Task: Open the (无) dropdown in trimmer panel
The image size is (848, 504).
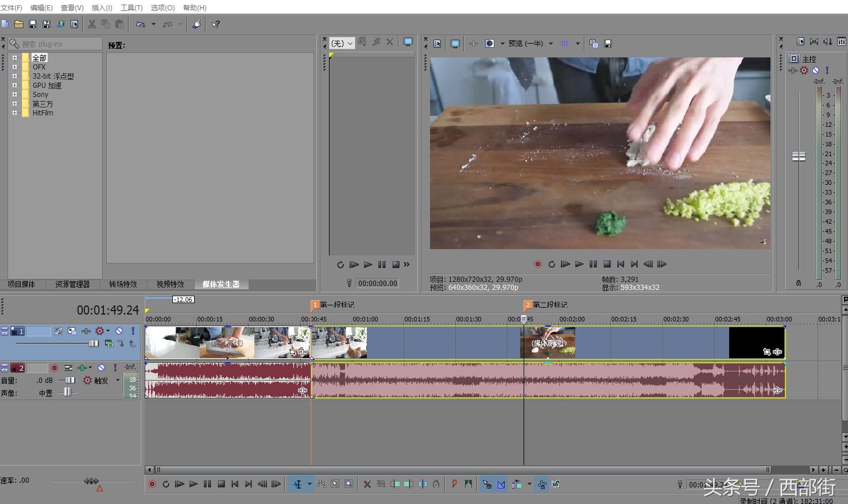Action: 342,44
